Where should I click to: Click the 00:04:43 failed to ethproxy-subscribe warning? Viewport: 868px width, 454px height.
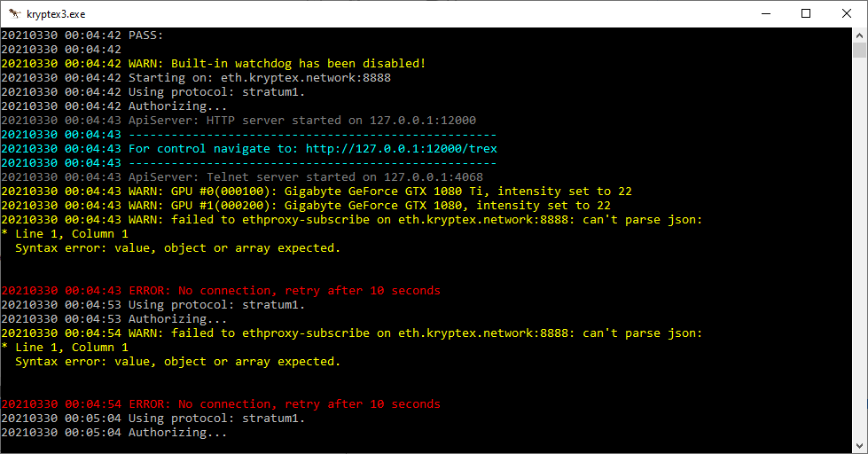click(x=351, y=219)
